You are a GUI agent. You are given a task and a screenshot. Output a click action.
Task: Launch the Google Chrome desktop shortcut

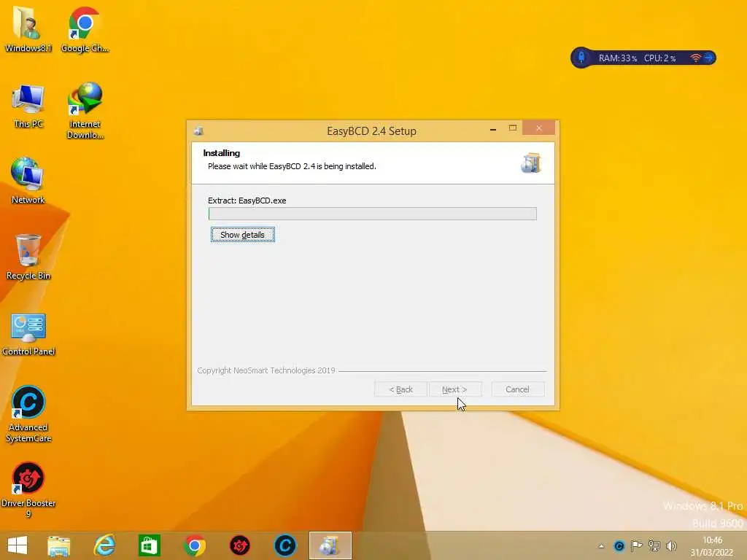85,28
